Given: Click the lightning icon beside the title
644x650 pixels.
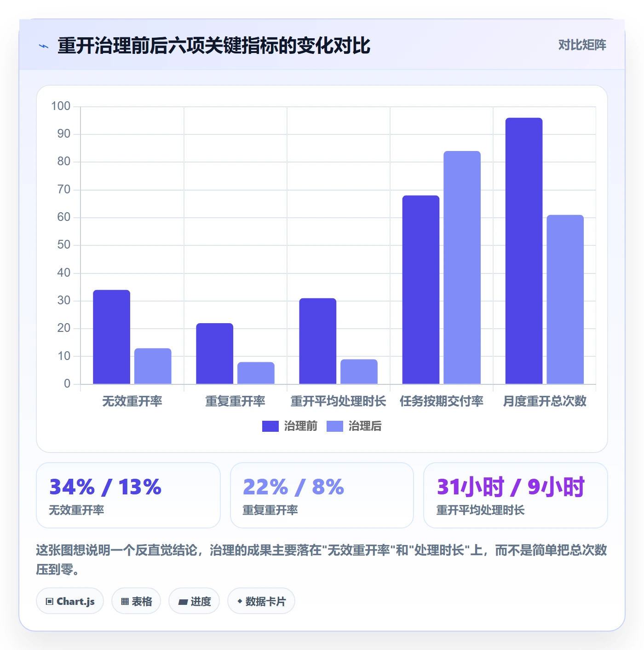Looking at the screenshot, I should (44, 46).
